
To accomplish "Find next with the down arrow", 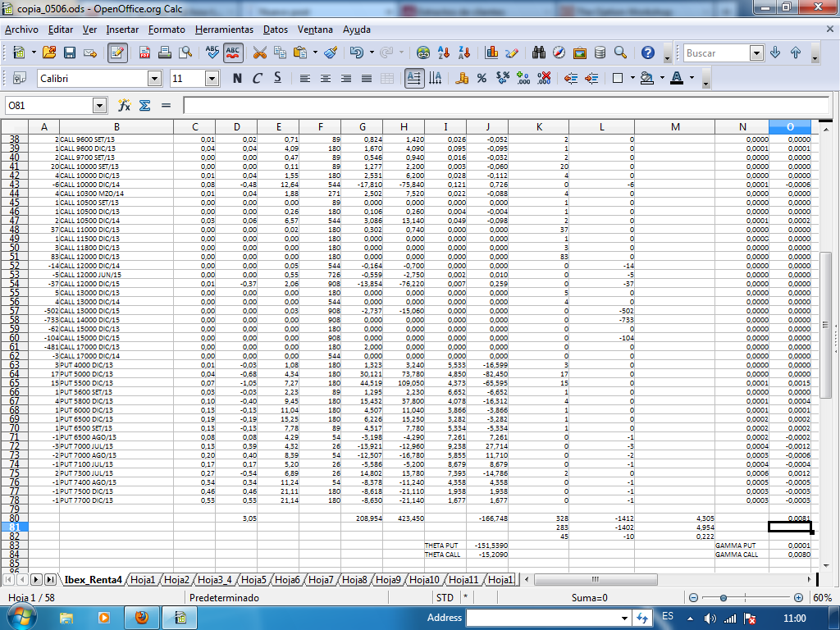I will click(x=775, y=52).
